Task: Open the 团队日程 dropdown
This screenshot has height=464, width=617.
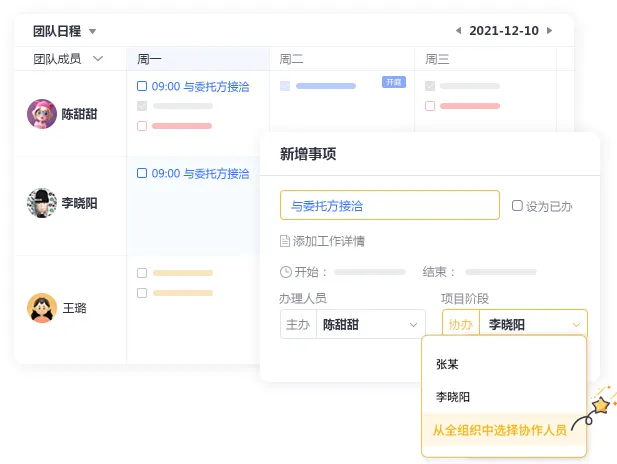Action: tap(92, 32)
